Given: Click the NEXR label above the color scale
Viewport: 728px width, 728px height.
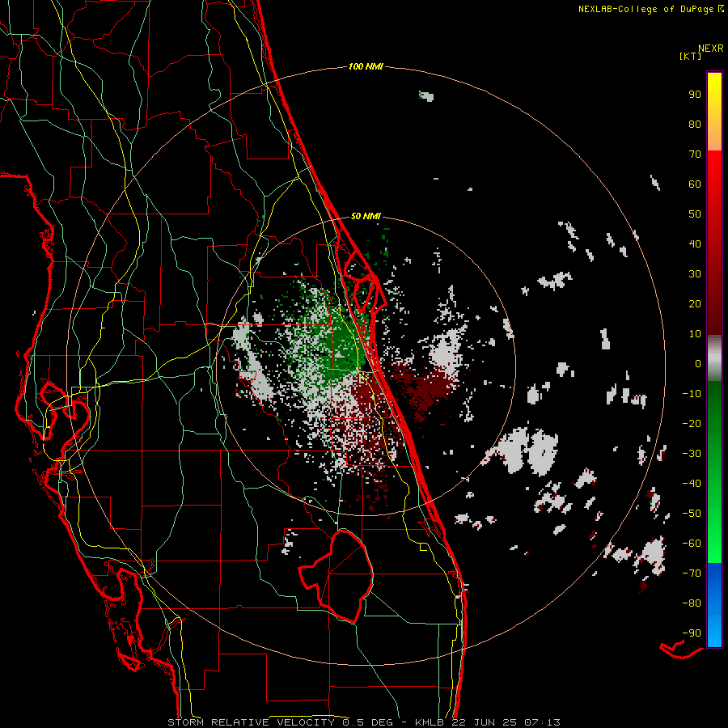Looking at the screenshot, I should [x=711, y=49].
